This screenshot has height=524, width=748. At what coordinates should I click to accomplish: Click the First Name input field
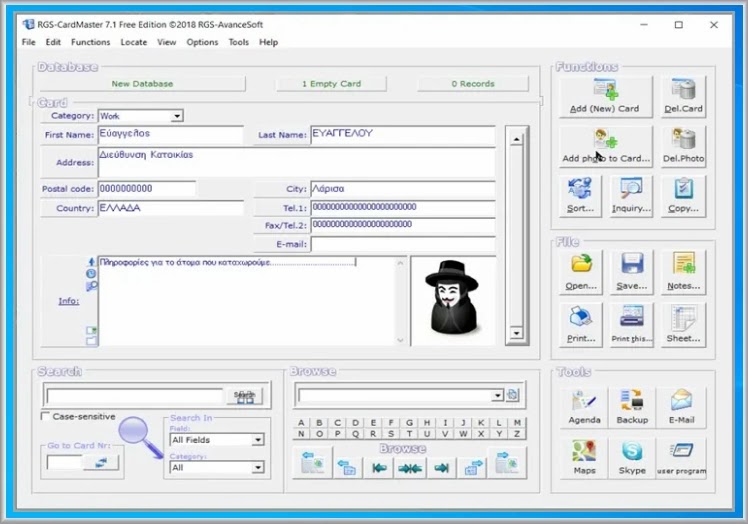pyautogui.click(x=170, y=134)
